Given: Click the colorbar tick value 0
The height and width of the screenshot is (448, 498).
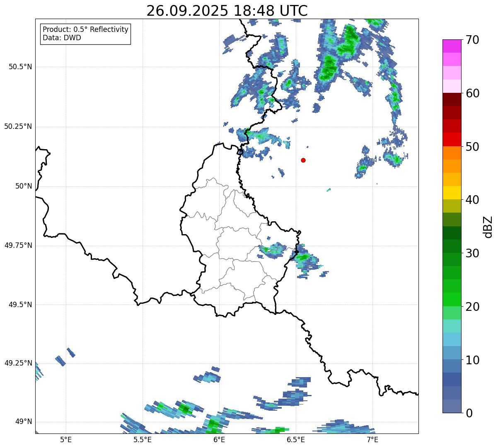Looking at the screenshot, I should (x=469, y=413).
